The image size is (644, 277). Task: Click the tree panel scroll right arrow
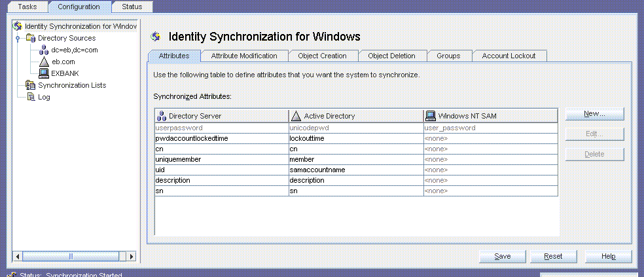coord(131,257)
